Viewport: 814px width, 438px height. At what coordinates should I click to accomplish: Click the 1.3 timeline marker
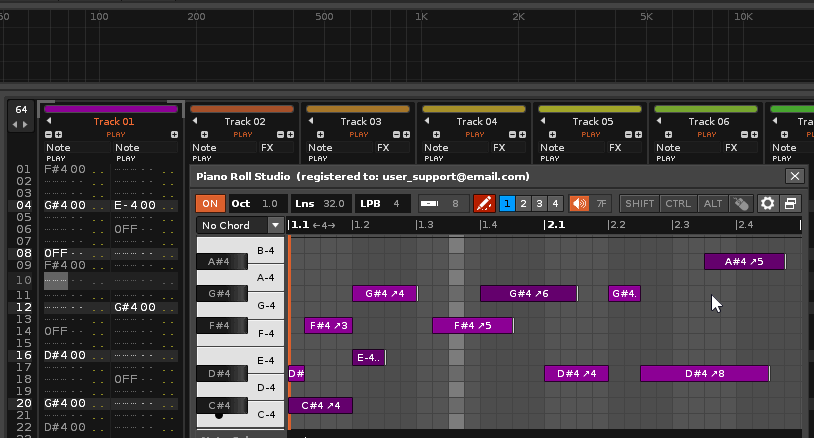click(425, 225)
